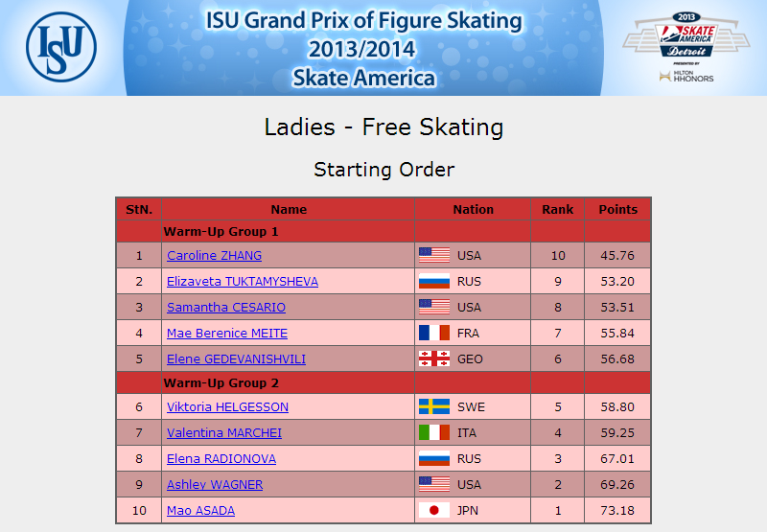
Task: Click the USA flag beside Caroline Zhang
Action: pyautogui.click(x=434, y=255)
